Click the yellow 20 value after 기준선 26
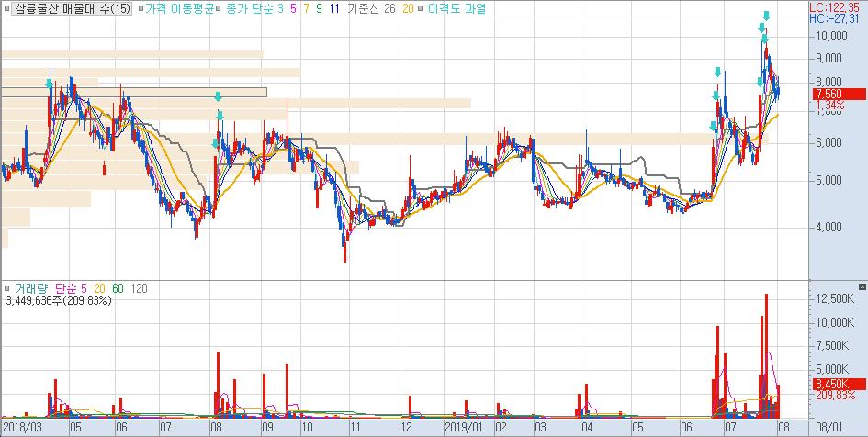This screenshot has height=437, width=868. point(408,9)
